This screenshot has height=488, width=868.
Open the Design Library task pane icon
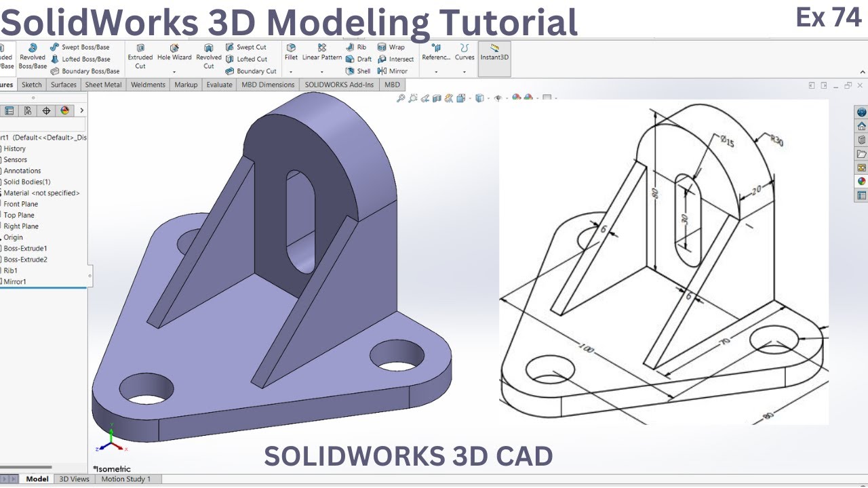[861, 140]
